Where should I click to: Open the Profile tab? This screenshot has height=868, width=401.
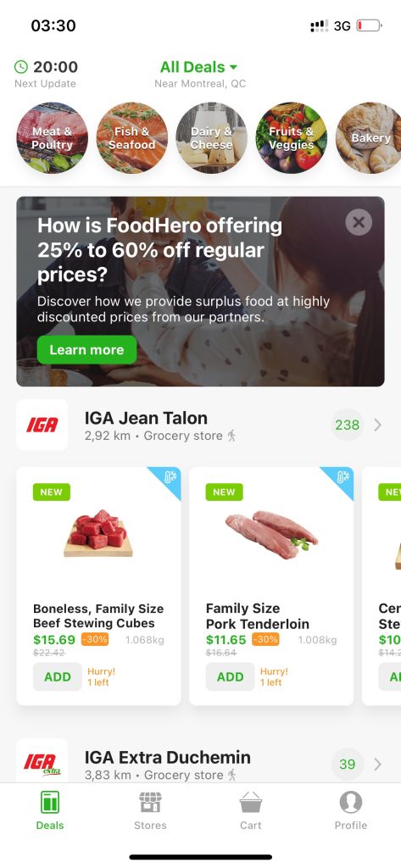(x=351, y=811)
